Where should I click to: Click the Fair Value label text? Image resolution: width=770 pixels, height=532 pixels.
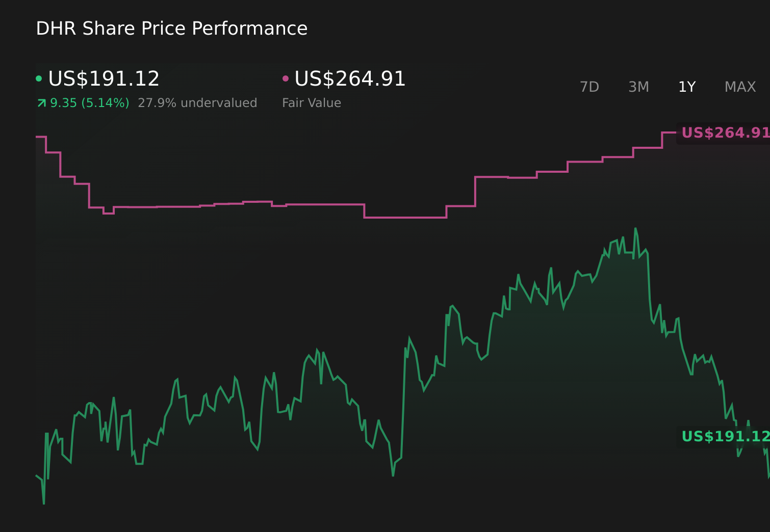point(312,103)
